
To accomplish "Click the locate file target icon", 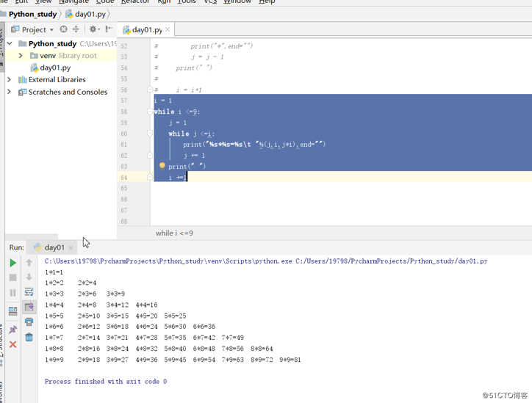I will [x=63, y=29].
